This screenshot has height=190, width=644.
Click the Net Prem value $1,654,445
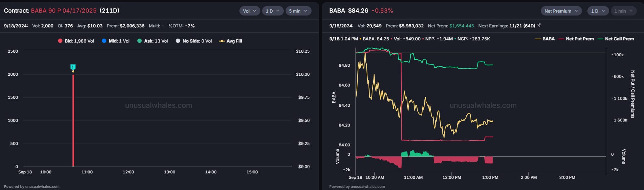coord(462,26)
